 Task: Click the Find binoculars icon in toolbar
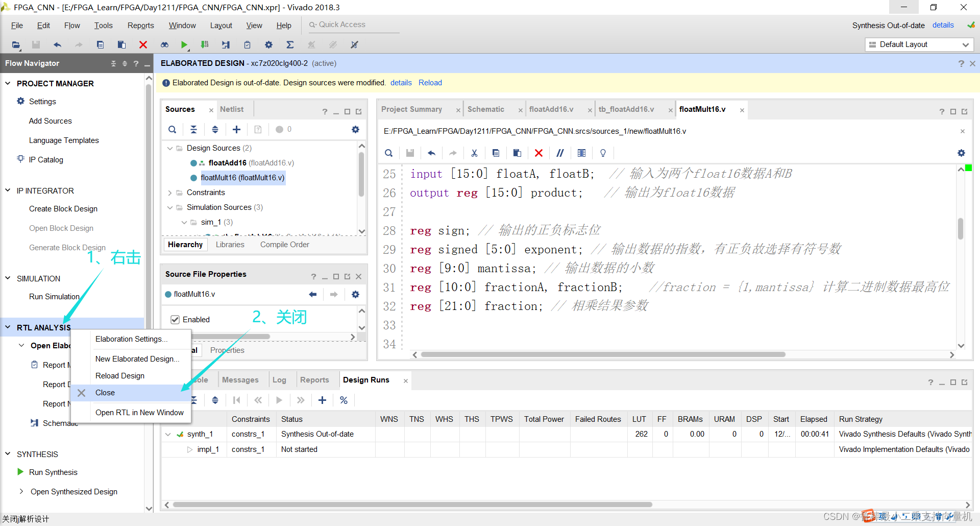point(164,45)
